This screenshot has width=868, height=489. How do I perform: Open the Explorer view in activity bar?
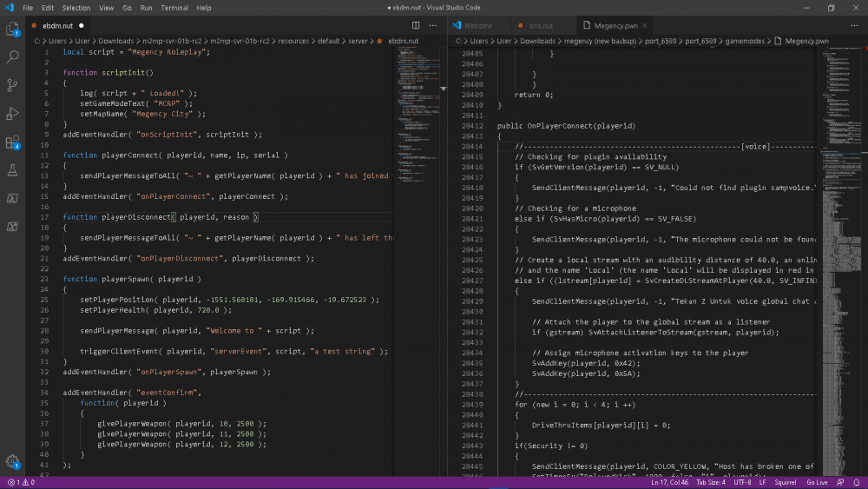coord(12,29)
